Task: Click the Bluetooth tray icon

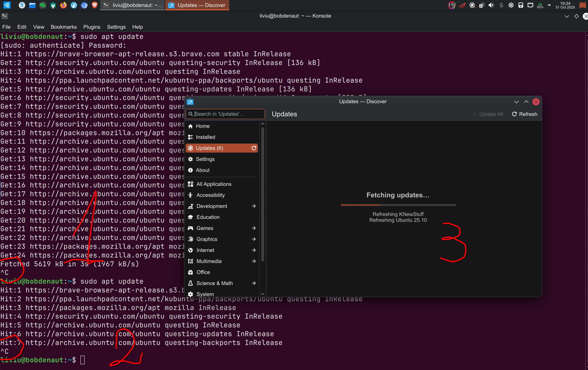Action: (501, 5)
